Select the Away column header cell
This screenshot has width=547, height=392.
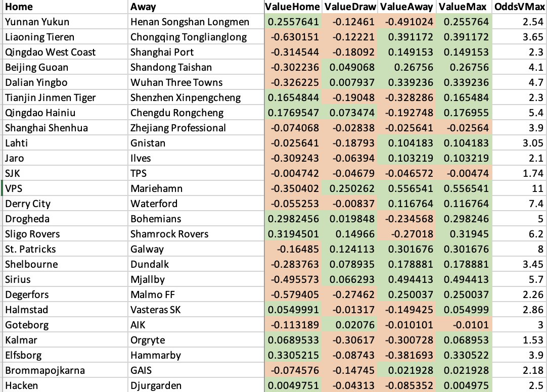(196, 7)
